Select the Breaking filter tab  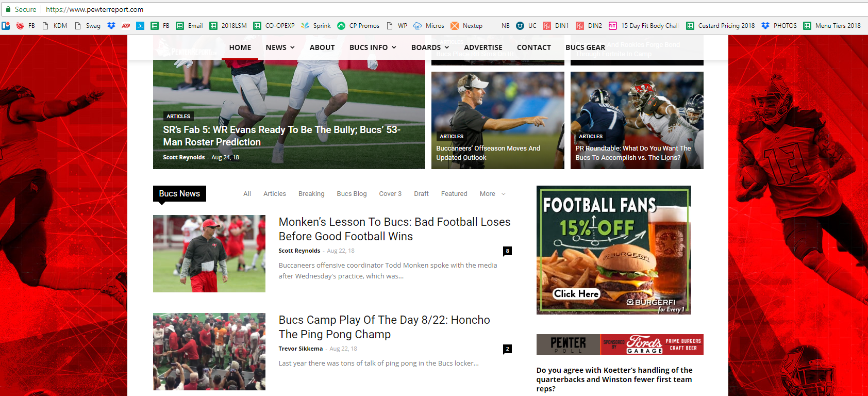311,194
